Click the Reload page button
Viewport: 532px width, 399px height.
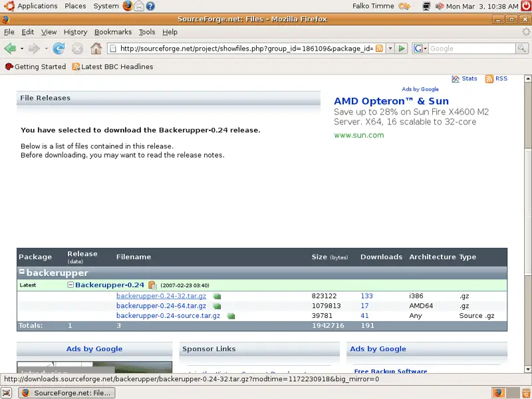tap(59, 49)
